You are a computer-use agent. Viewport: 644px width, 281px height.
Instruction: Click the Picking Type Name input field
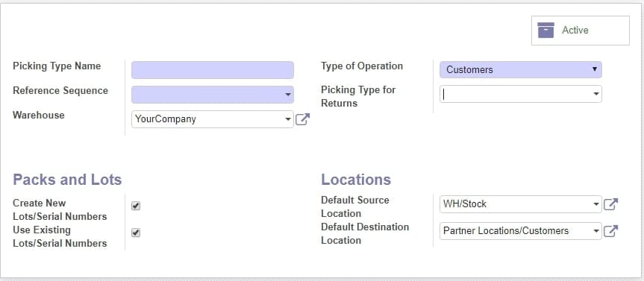[x=213, y=70]
